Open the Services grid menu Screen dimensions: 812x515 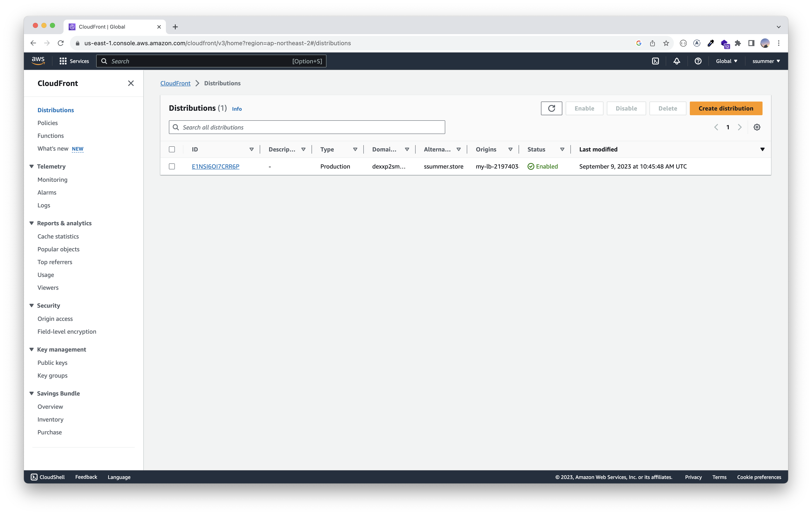[x=74, y=61]
